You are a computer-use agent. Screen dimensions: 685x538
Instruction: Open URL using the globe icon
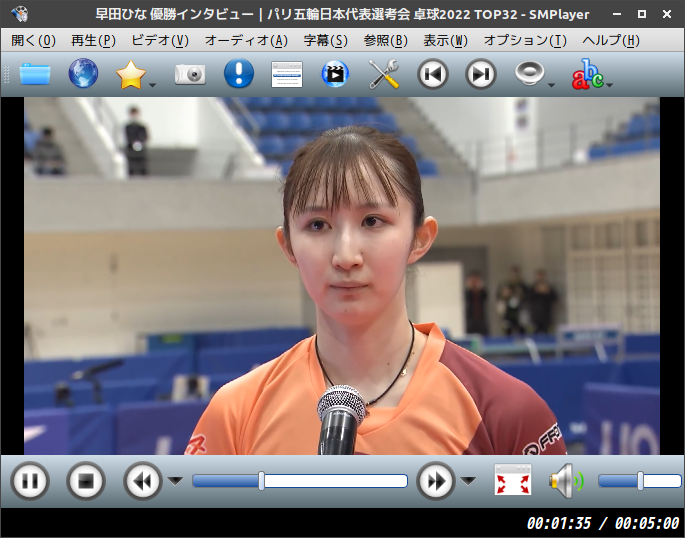83,74
